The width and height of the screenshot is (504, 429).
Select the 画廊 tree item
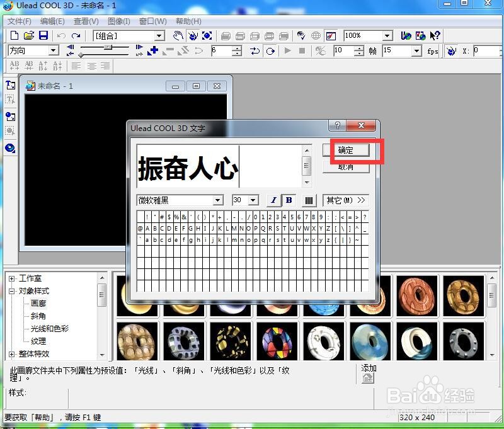pyautogui.click(x=38, y=304)
